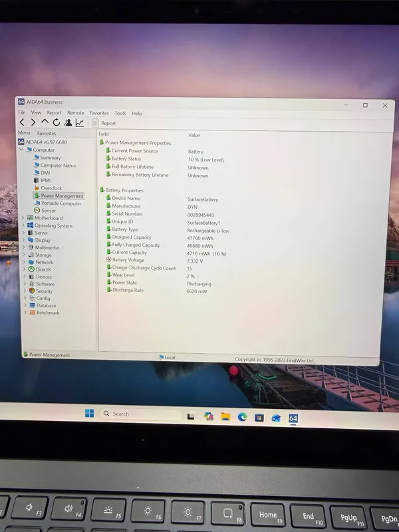Screen dimensions: 399x532
Task: Expand the Storage tree node
Action: (x=24, y=255)
